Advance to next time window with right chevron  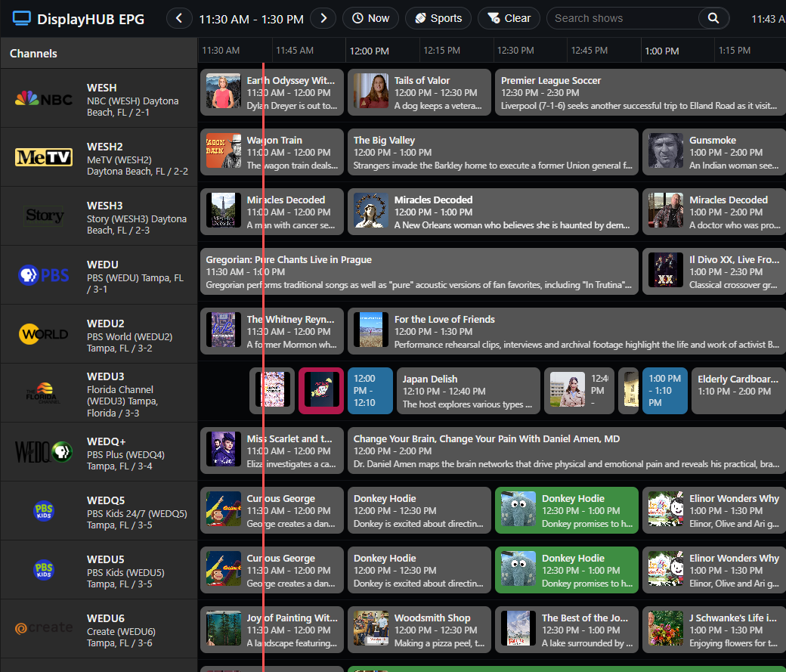(x=323, y=18)
